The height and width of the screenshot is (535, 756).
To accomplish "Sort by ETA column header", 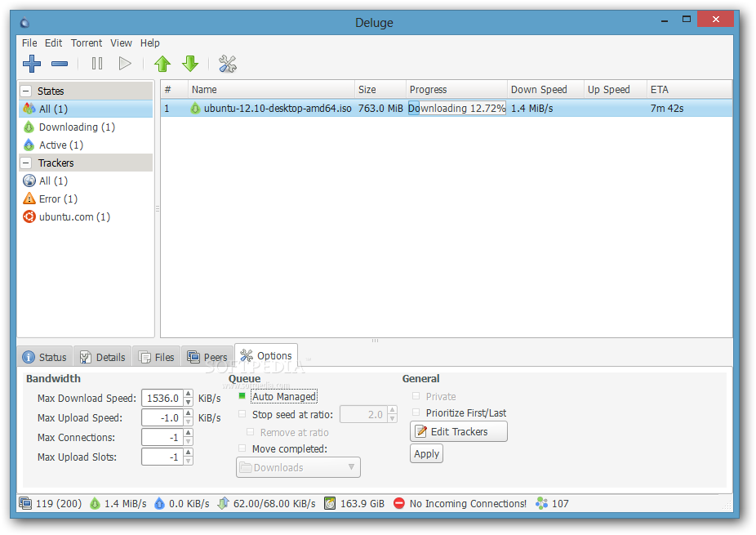I will 689,90.
